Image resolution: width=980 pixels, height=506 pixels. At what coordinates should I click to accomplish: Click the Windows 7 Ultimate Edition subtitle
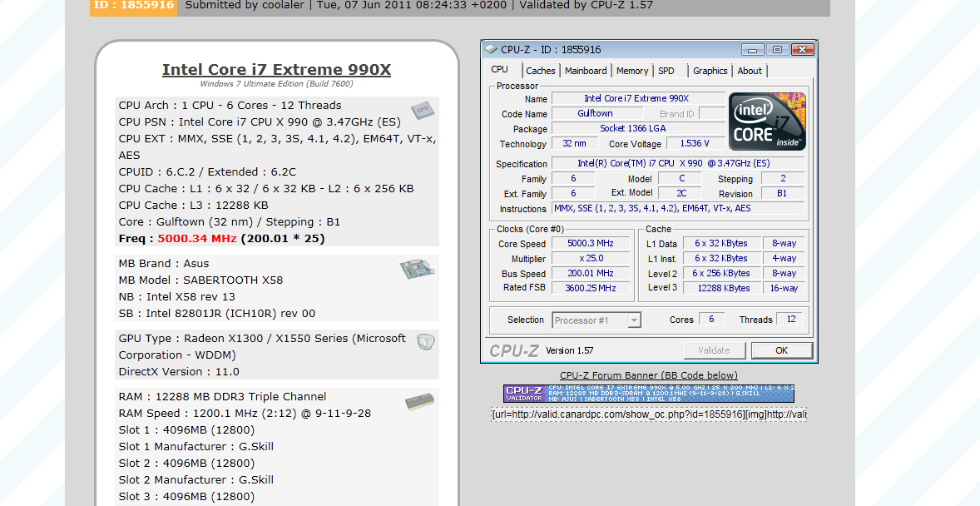[276, 84]
